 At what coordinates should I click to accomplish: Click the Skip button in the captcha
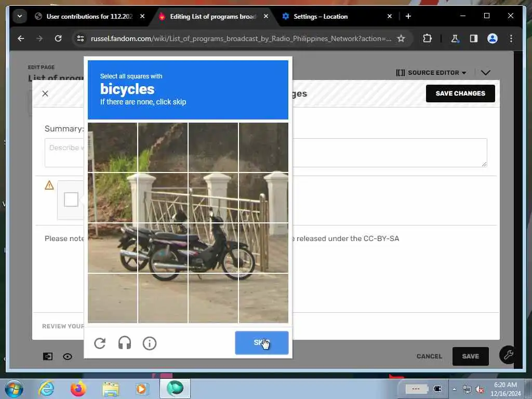pos(262,343)
